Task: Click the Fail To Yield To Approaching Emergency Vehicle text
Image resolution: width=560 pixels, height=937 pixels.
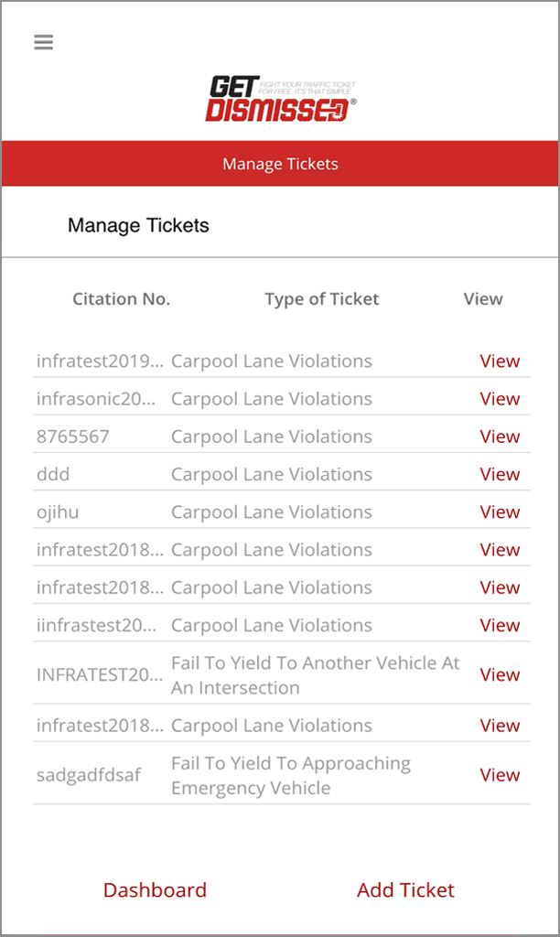Action: pos(291,775)
